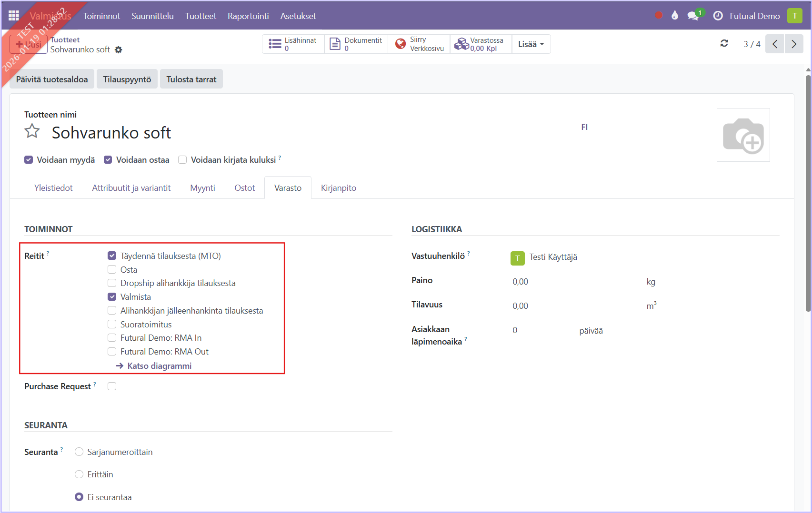Enable the Osta route checkbox
812x513 pixels.
pos(112,270)
